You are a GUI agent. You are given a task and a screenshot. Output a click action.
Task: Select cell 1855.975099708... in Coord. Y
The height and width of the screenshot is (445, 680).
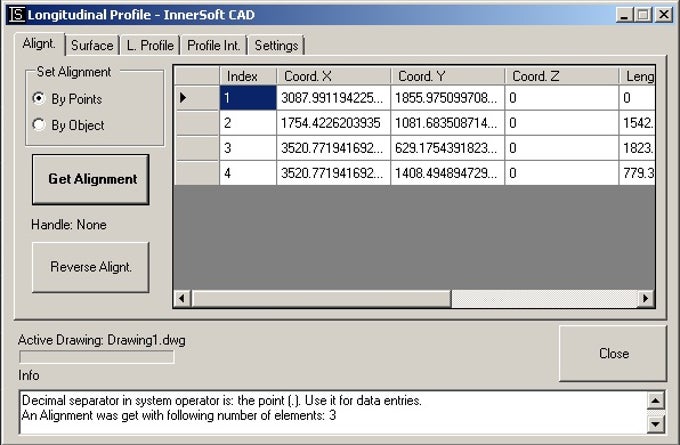(448, 98)
